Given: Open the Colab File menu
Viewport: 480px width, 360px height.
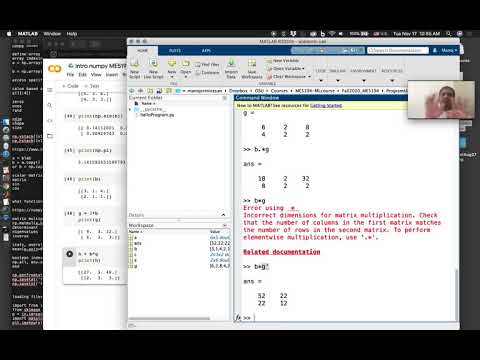Looking at the screenshot, I should coord(70,75).
